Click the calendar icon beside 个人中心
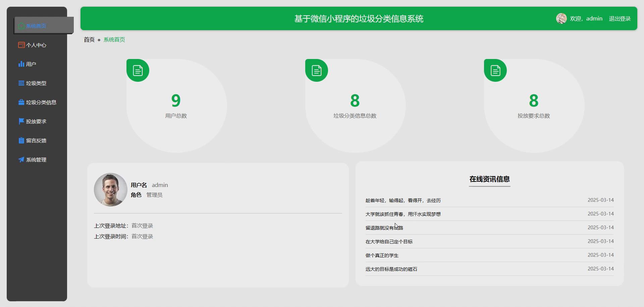 pyautogui.click(x=21, y=45)
